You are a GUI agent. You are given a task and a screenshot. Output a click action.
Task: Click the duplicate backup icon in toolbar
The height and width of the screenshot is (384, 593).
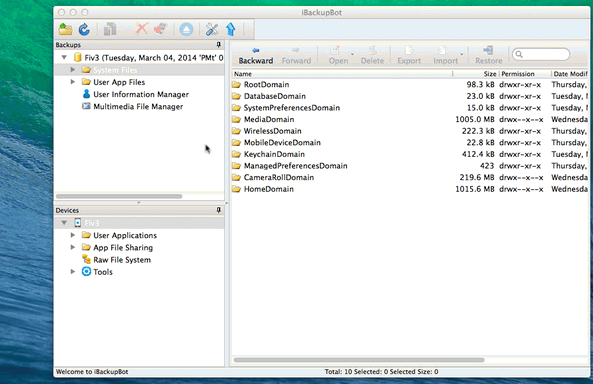(x=110, y=29)
